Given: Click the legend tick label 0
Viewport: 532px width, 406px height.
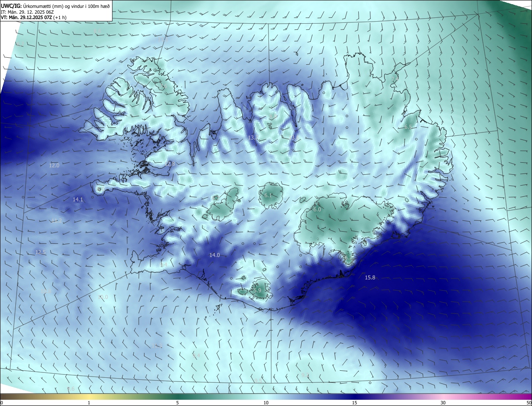Looking at the screenshot, I should coord(2,403).
